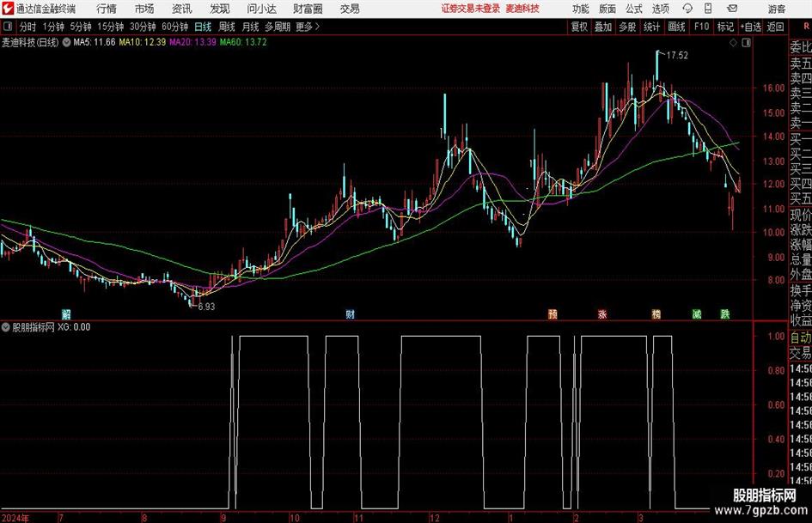Switch to 15分钟 period tab
Viewport: 812px width, 523px height.
(x=110, y=27)
